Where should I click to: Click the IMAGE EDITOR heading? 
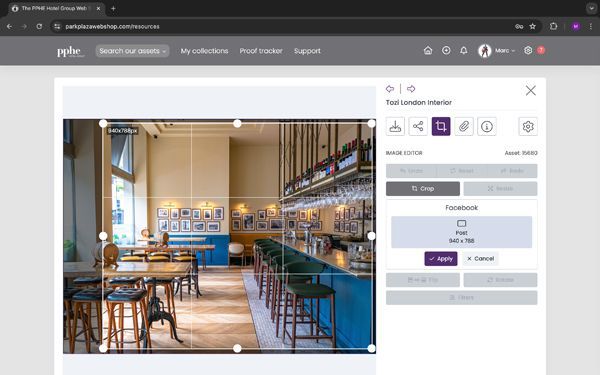coord(404,153)
